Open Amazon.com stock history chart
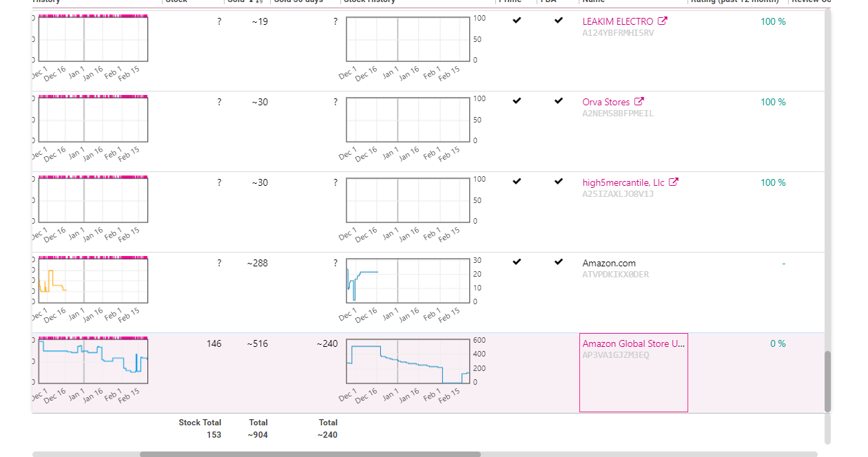Viewport: 868px width, 457px height. coord(408,281)
